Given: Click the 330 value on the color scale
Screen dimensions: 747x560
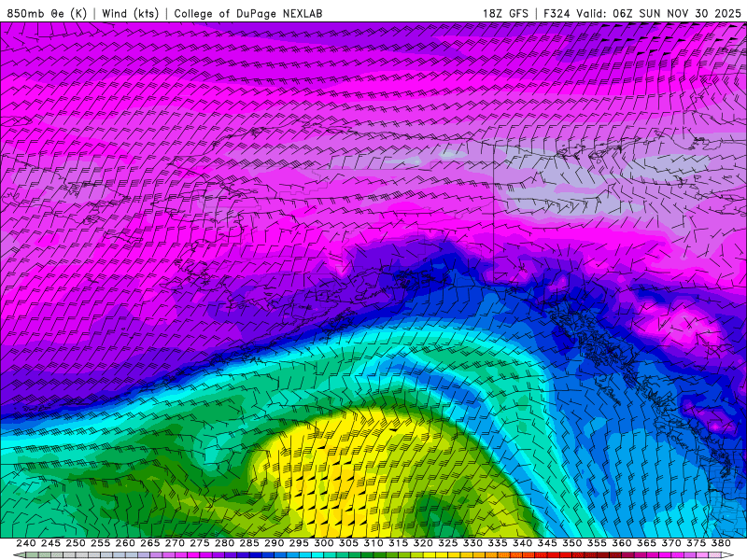Looking at the screenshot, I should [472, 543].
